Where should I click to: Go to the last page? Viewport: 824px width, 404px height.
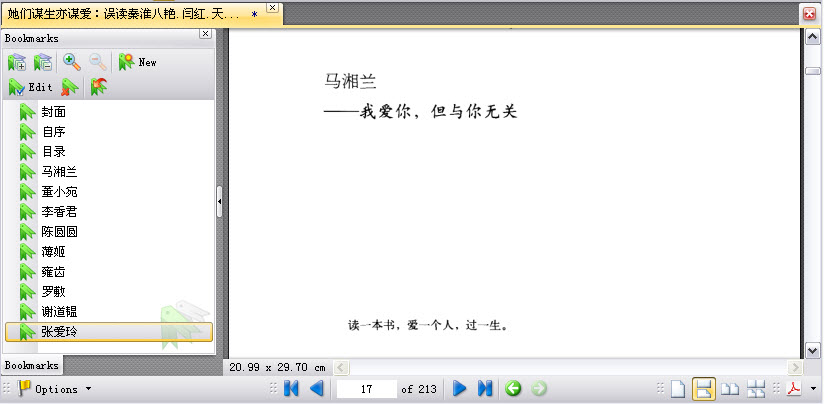tap(485, 389)
